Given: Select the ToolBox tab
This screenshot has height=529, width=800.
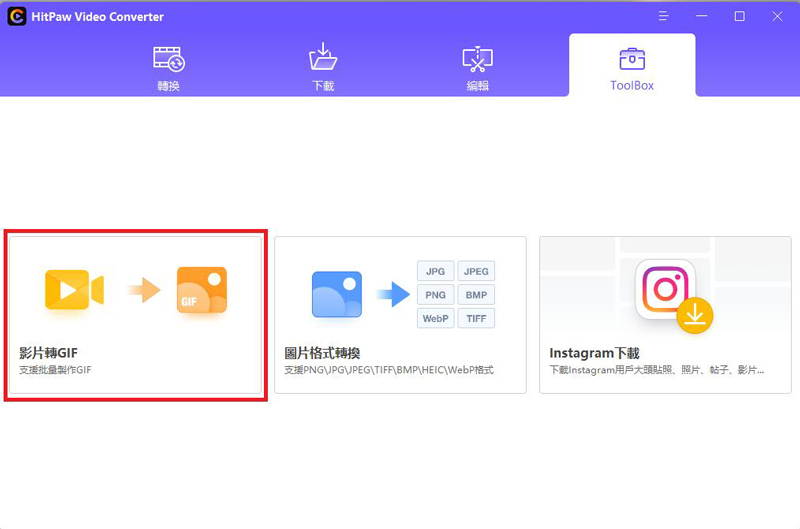Looking at the screenshot, I should click(x=632, y=65).
